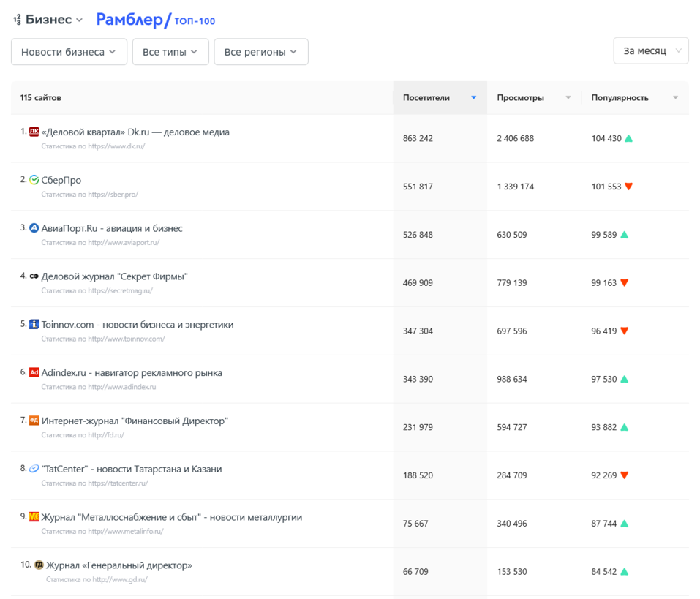Click green up arrow next to 99 589
Screen dimensions: 700x599
[x=625, y=235]
